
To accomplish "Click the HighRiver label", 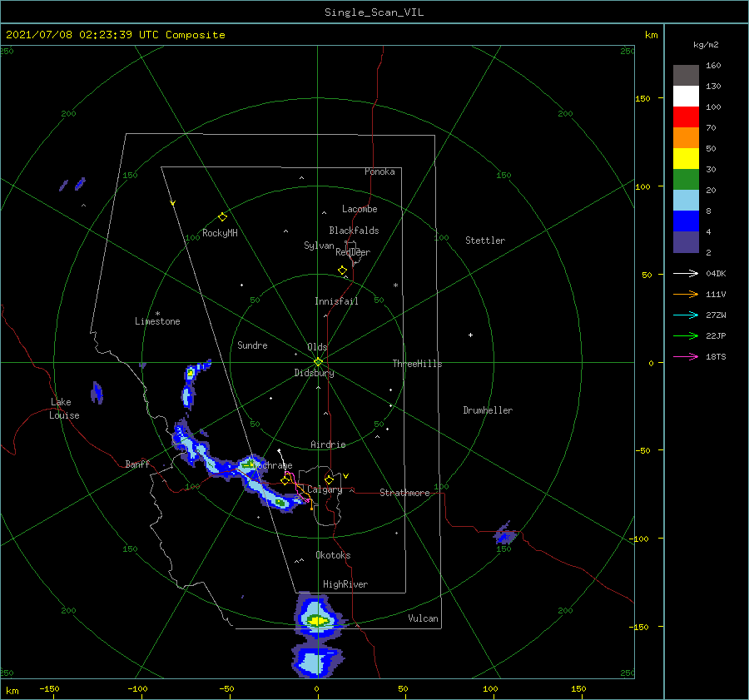I will 345,584.
